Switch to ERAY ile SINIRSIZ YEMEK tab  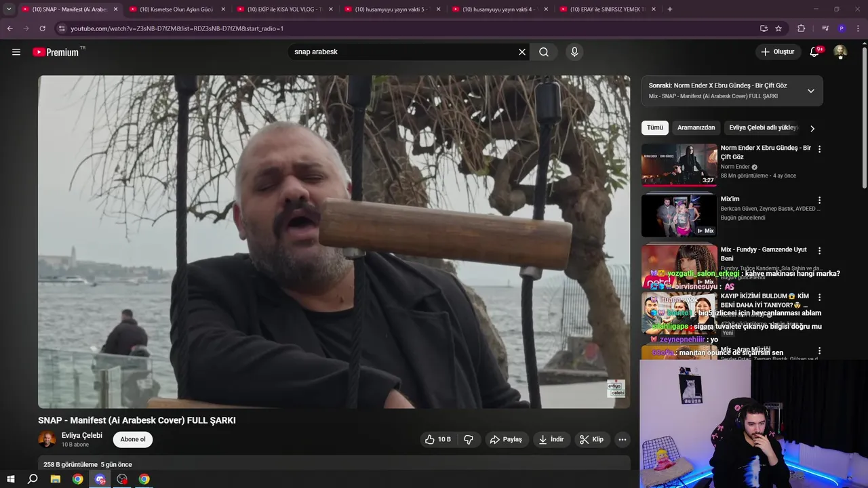coord(607,9)
